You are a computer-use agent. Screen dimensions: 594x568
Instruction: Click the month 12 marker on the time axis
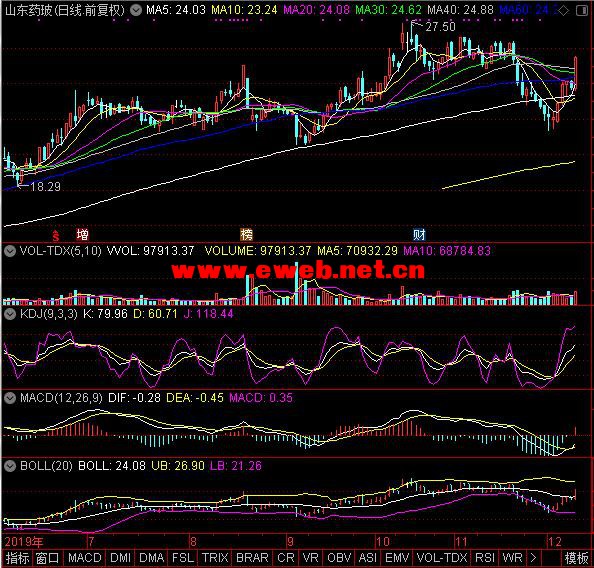click(x=555, y=542)
